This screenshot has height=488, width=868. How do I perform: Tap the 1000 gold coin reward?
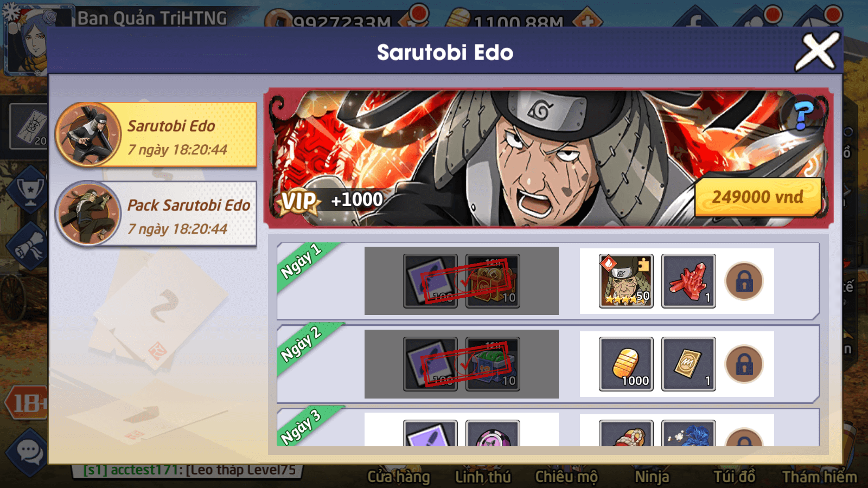[626, 364]
